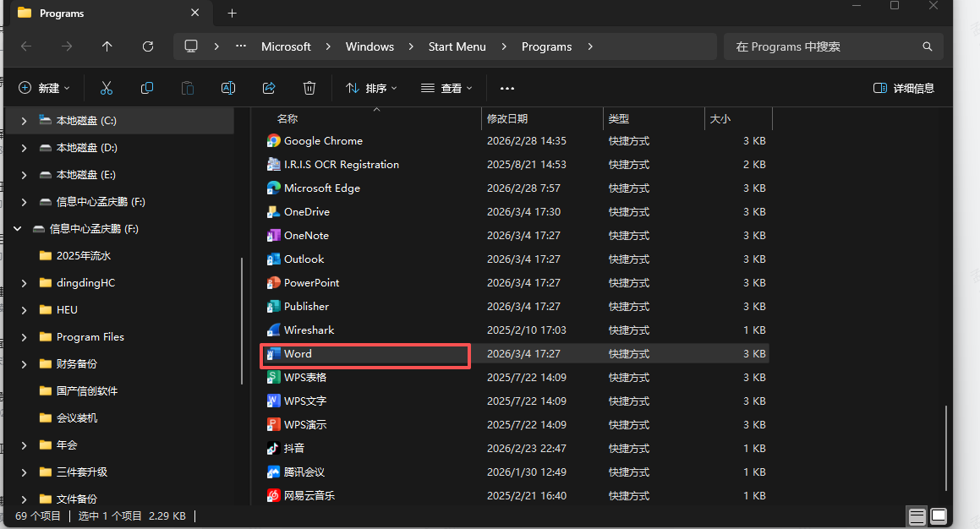Viewport: 980px width, 529px height.
Task: Select the Google Chrome shortcut
Action: click(x=323, y=141)
